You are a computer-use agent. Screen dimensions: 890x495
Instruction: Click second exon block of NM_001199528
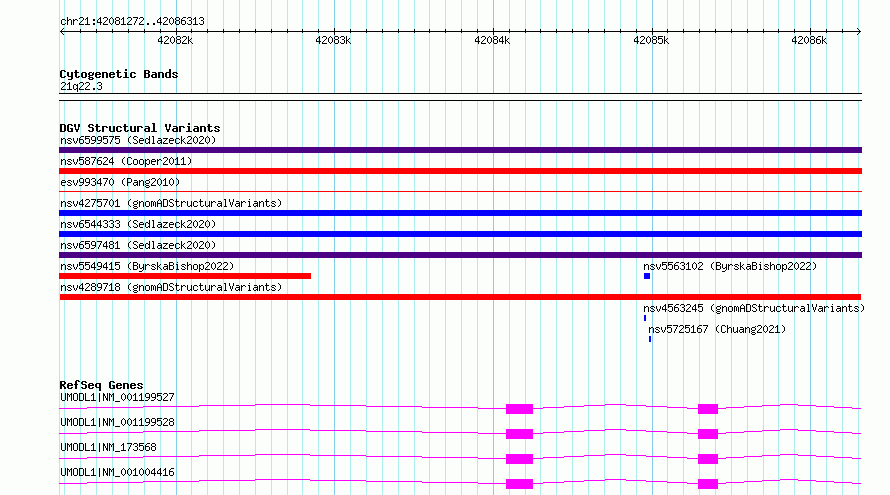coord(708,434)
